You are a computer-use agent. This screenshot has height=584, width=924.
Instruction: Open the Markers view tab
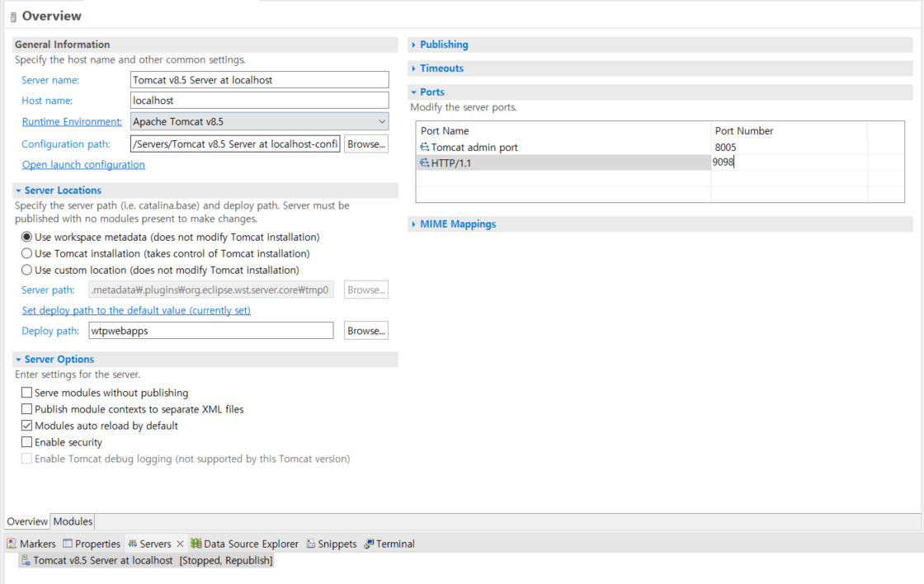pos(32,544)
